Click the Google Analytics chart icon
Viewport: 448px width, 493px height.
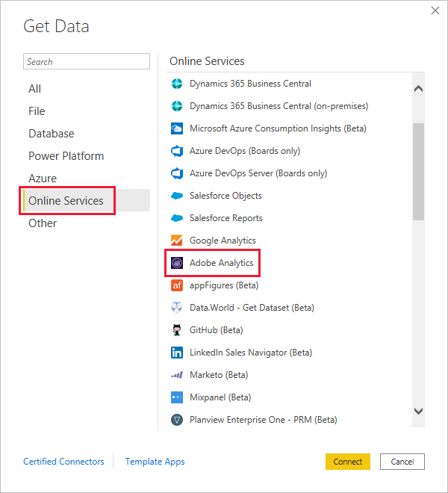[177, 241]
